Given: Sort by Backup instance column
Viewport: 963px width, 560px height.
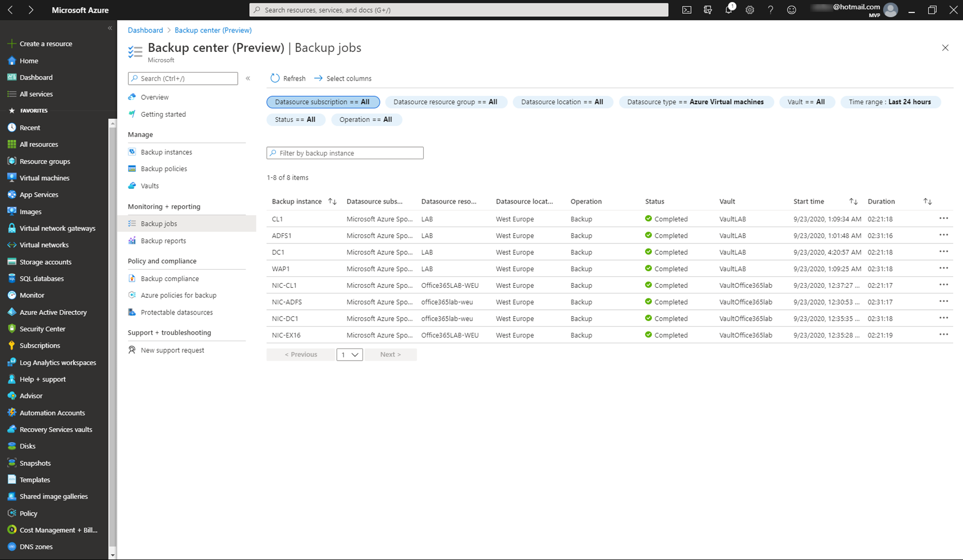Looking at the screenshot, I should (x=332, y=201).
